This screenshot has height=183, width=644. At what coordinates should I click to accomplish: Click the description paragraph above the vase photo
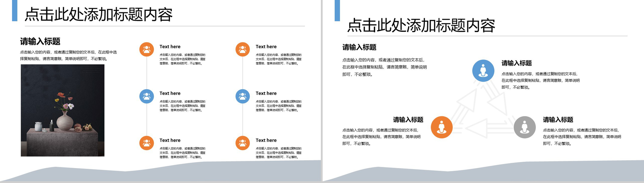[x=69, y=55]
